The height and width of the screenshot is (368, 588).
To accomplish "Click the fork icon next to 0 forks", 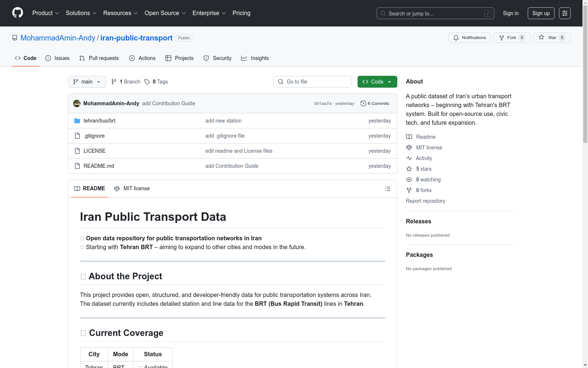I will point(409,190).
